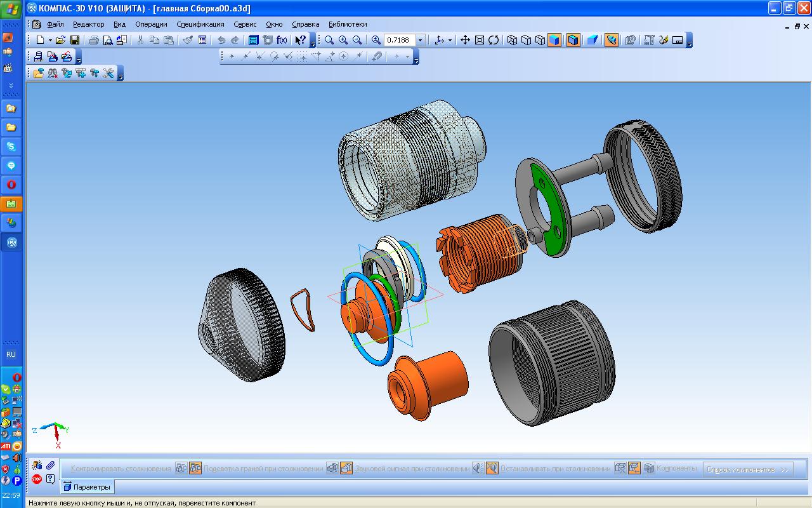Open the Файл menu
Screen dimensions: 812x508
55,24
